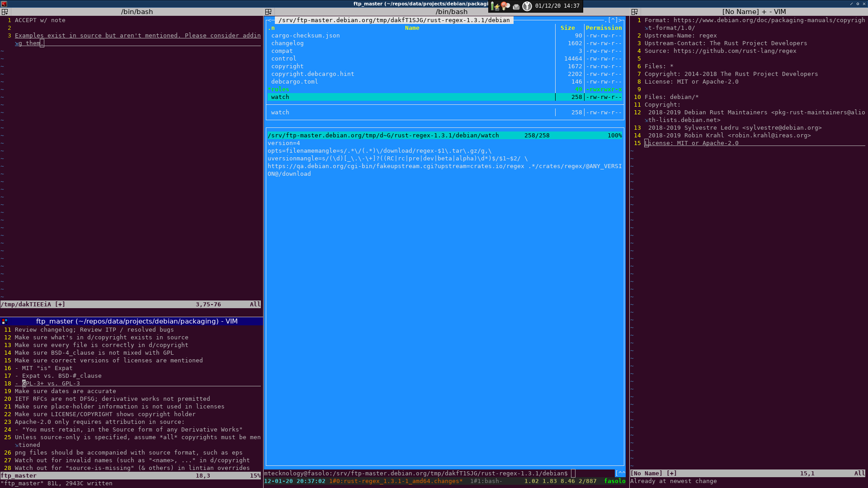Click line 'Make sure dates are accurate'
The width and height of the screenshot is (868, 488).
tap(65, 391)
